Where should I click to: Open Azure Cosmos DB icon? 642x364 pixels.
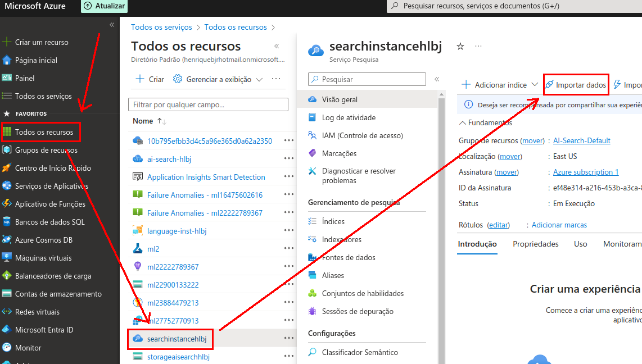coord(7,240)
